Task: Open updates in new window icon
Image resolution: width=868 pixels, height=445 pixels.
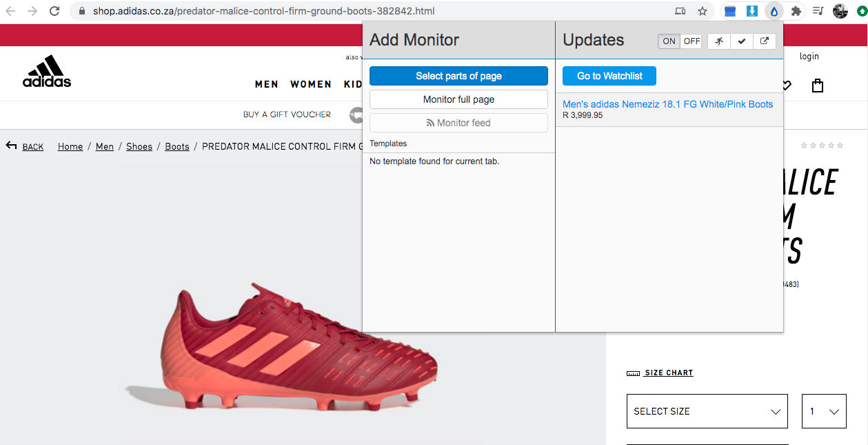Action: [x=764, y=41]
